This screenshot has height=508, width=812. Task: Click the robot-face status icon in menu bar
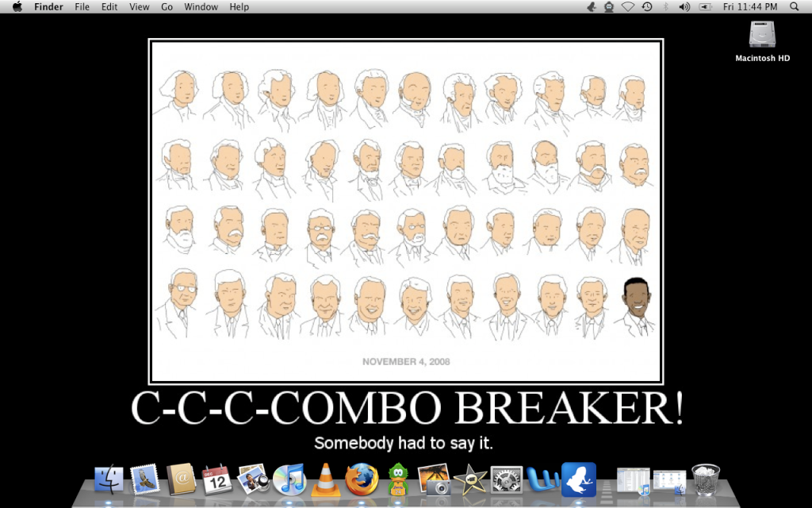[609, 6]
